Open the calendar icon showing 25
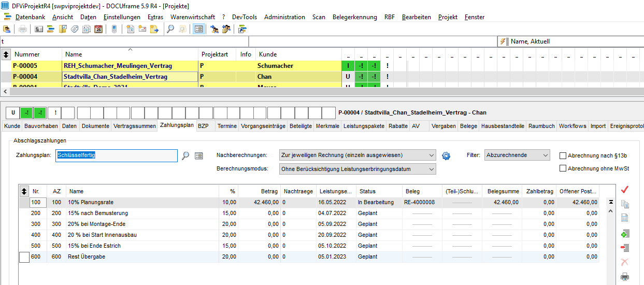Viewport: 644px width, 285px height. [98, 29]
